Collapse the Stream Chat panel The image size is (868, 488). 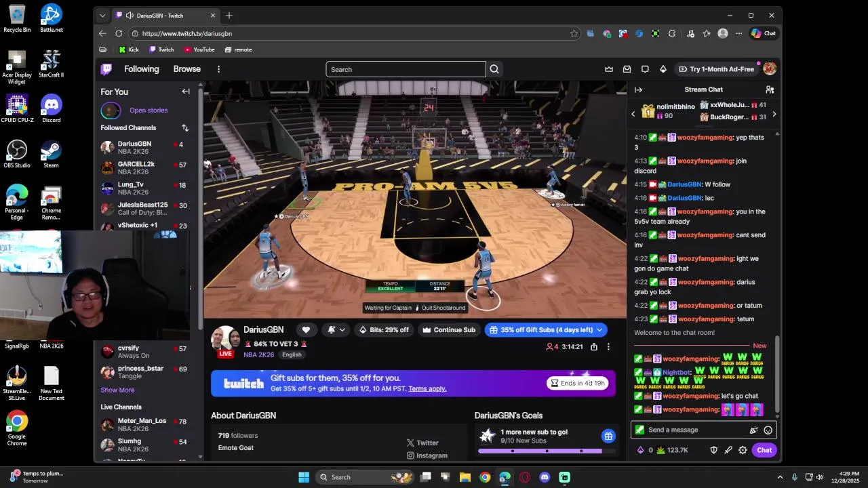[x=638, y=89]
